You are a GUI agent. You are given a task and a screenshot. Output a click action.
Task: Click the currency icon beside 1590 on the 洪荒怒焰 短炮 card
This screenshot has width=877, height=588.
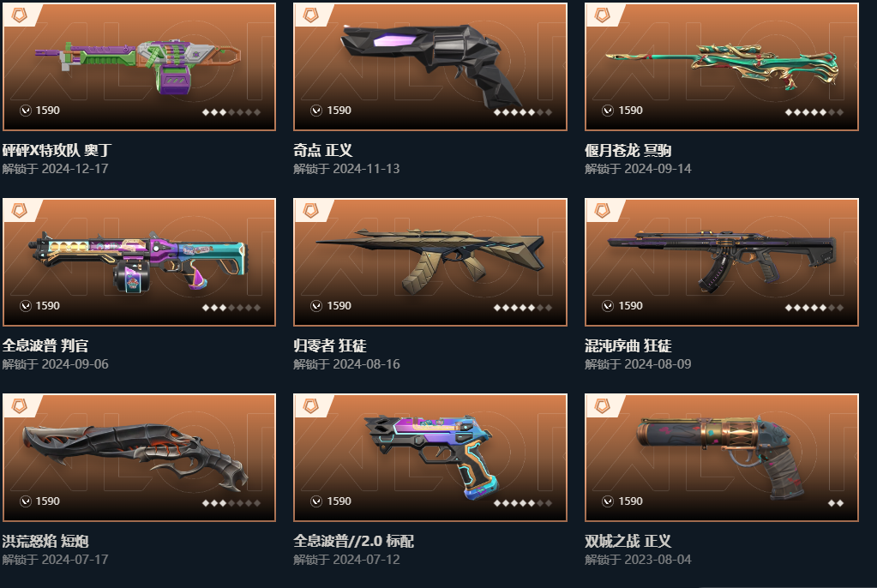[x=26, y=501]
